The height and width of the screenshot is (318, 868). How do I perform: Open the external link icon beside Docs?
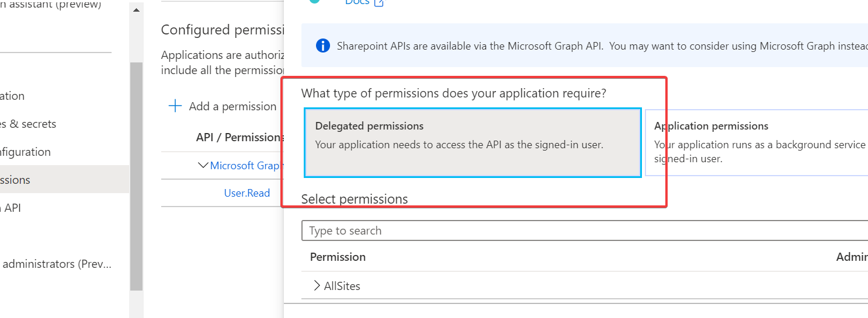coord(379,2)
